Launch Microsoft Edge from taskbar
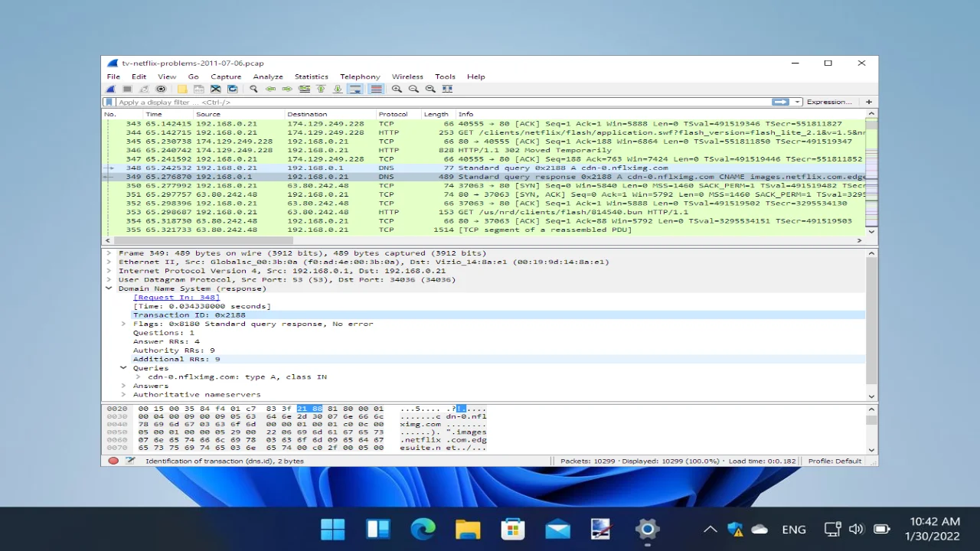 pos(423,529)
